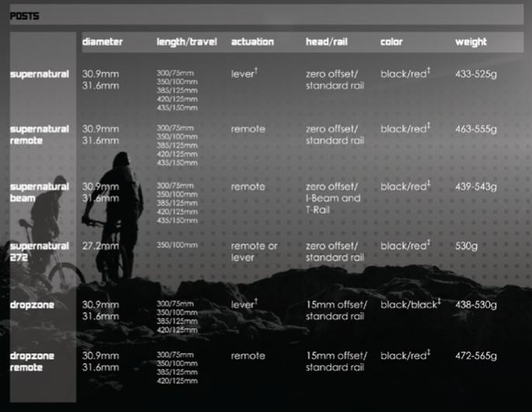Select the supernatural 272 row label
The image size is (532, 412).
[x=40, y=251]
